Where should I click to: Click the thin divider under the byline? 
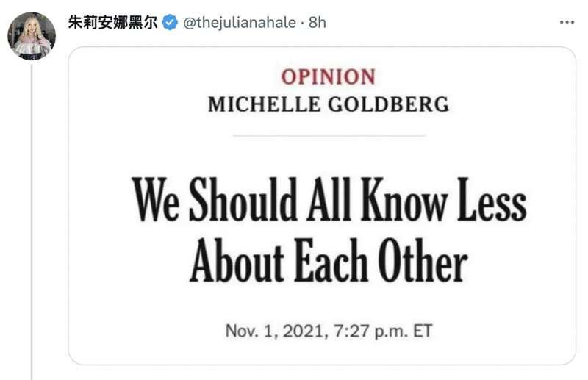click(x=329, y=136)
